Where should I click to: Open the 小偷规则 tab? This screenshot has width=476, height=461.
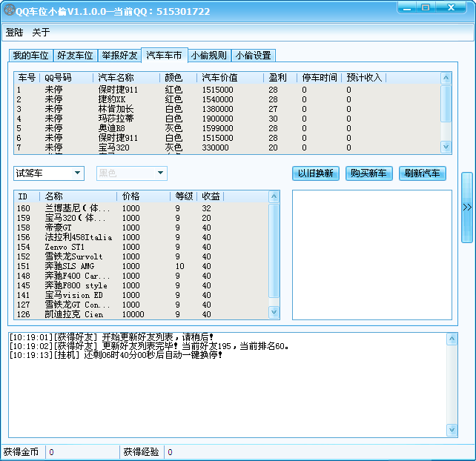[209, 56]
